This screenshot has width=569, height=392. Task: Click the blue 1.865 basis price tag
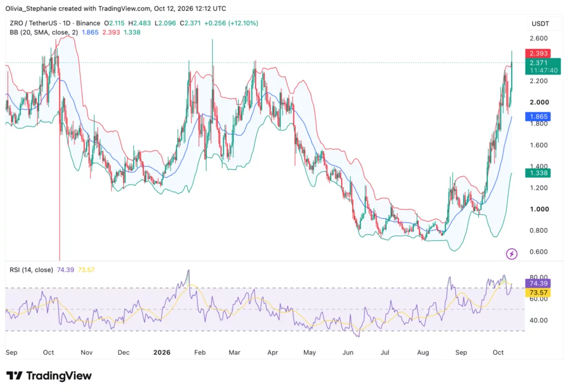coord(538,117)
